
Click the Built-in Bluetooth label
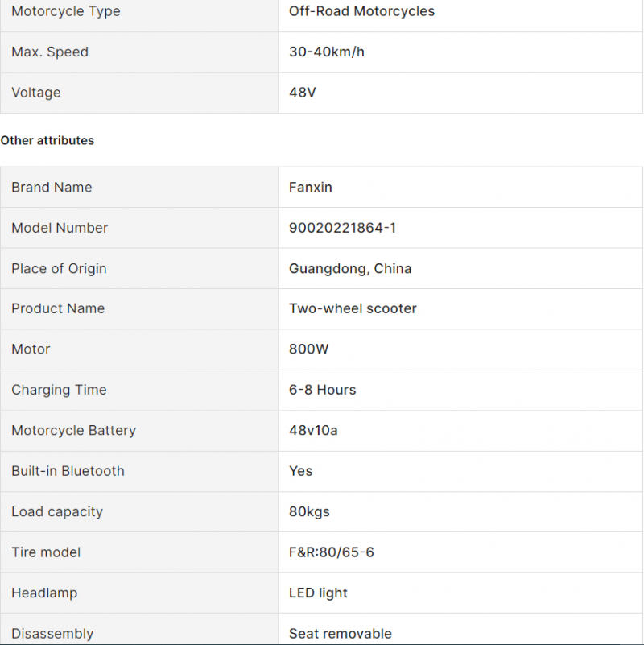(x=68, y=471)
